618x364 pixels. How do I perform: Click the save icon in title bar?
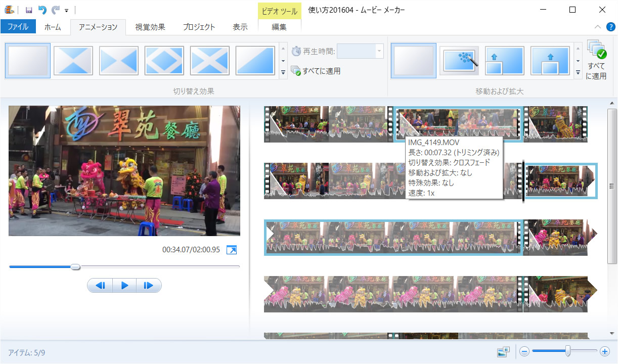(29, 10)
